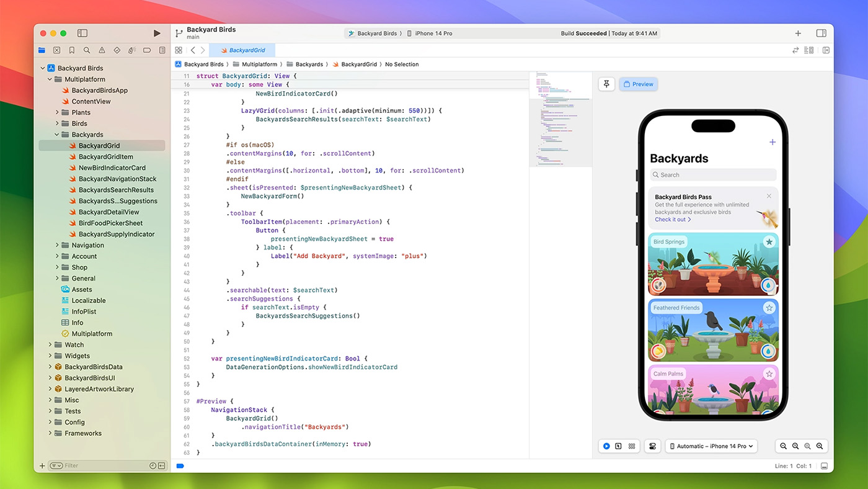Open canvas device settings
The height and width of the screenshot is (489, 868).
[x=653, y=446]
